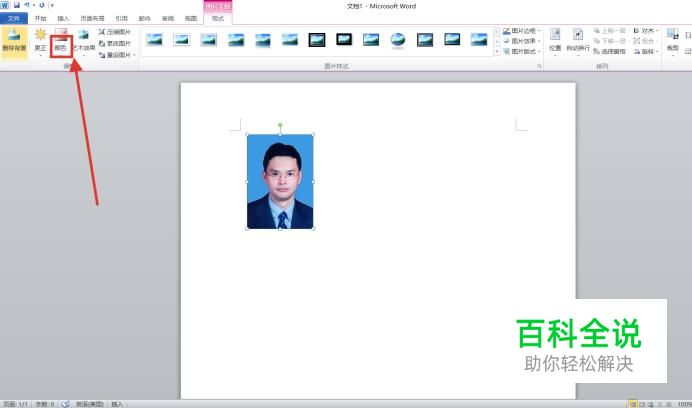Click the word count in status bar
This screenshot has height=408, width=692.
tap(45, 404)
